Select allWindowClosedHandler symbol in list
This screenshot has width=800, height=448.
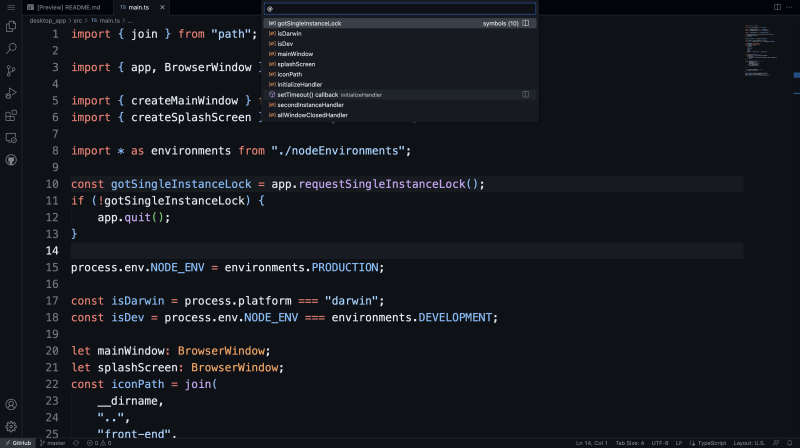click(399, 115)
